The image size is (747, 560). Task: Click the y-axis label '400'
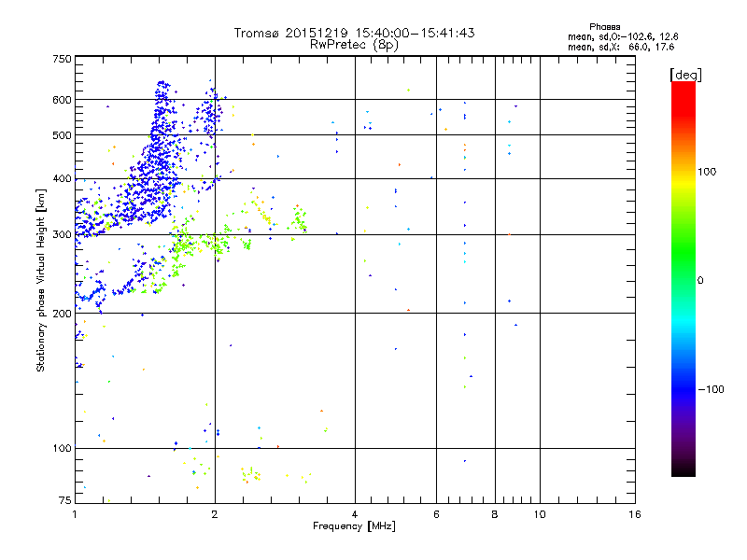pyautogui.click(x=62, y=178)
